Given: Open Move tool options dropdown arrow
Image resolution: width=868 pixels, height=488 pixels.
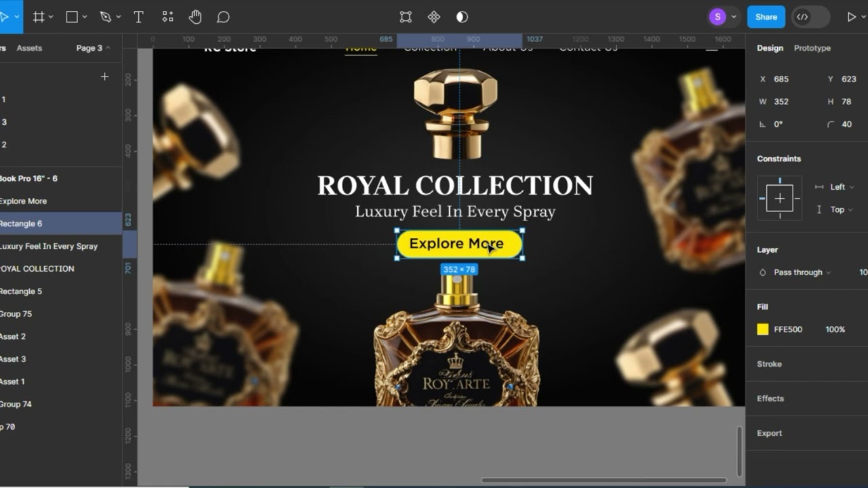Looking at the screenshot, I should [x=16, y=17].
